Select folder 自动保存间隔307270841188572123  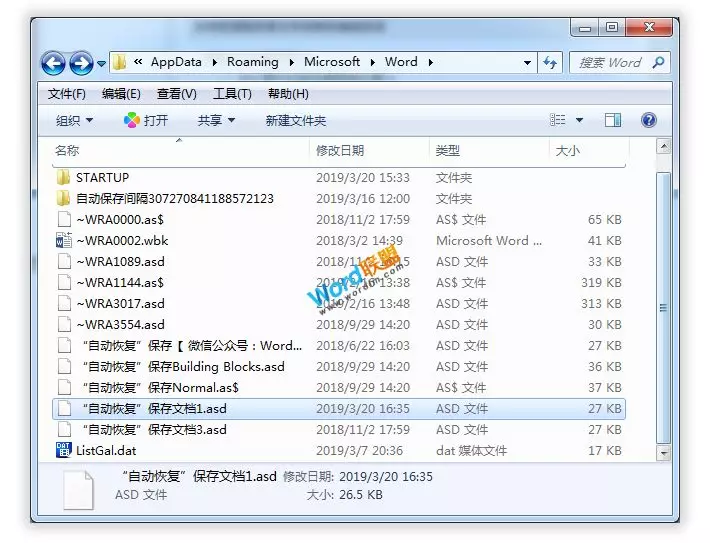[174, 198]
